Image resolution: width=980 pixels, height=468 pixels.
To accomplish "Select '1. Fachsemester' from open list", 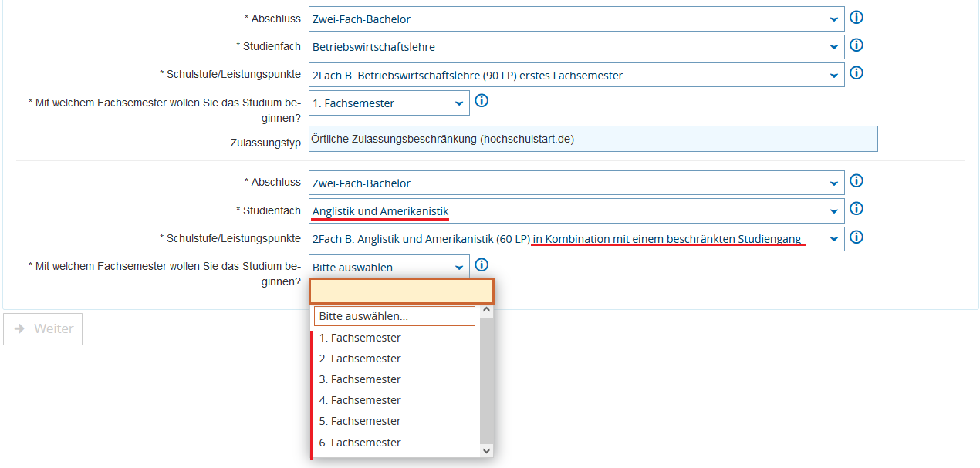I will click(x=360, y=338).
